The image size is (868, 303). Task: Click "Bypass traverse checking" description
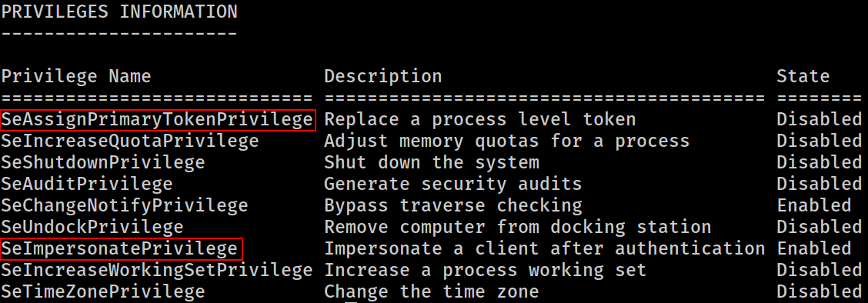(452, 205)
